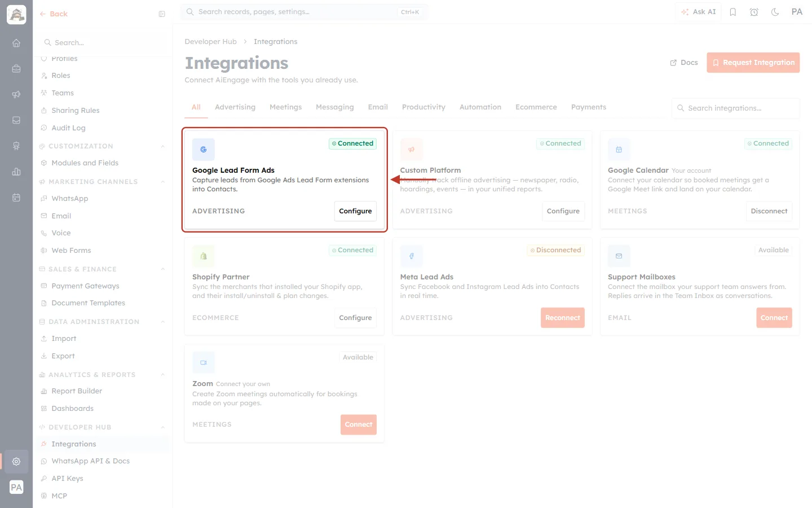Connect the Zoom integration
Image resolution: width=812 pixels, height=508 pixels.
[359, 424]
